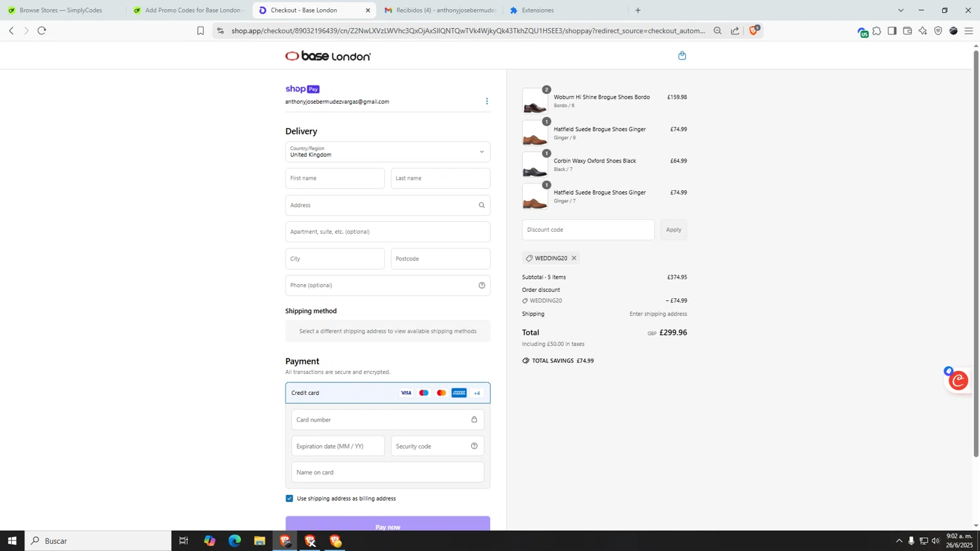The height and width of the screenshot is (551, 980).
Task: View site information icon in address bar
Action: [220, 31]
